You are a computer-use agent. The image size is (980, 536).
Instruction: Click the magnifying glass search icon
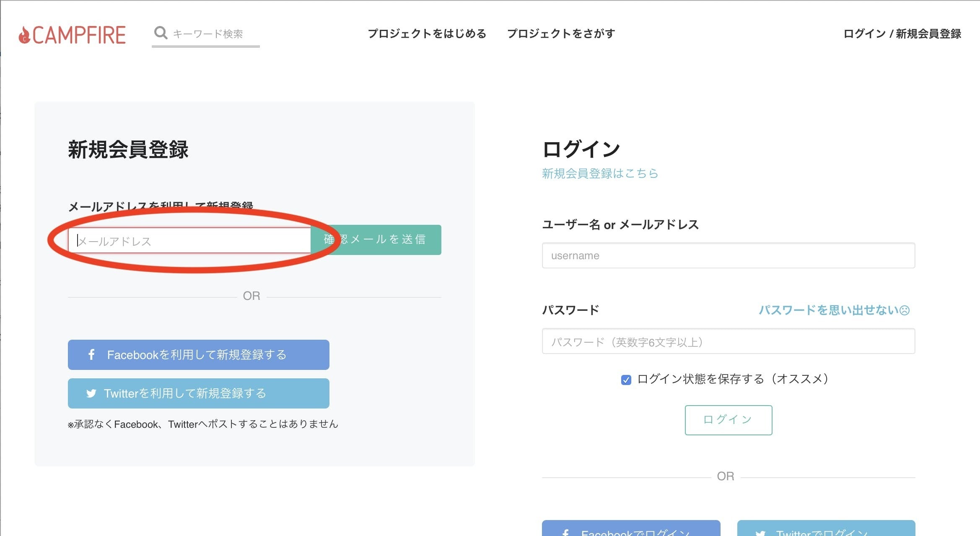pyautogui.click(x=161, y=33)
